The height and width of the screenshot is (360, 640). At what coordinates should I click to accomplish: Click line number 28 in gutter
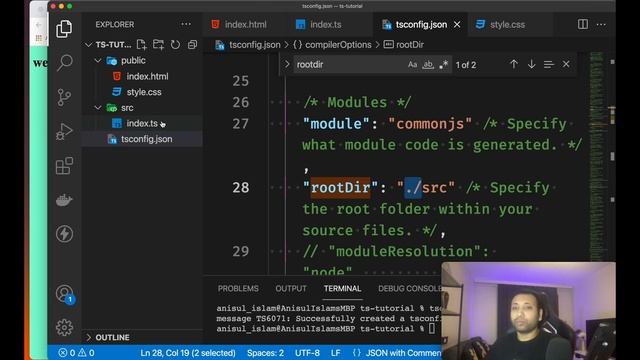(x=240, y=187)
